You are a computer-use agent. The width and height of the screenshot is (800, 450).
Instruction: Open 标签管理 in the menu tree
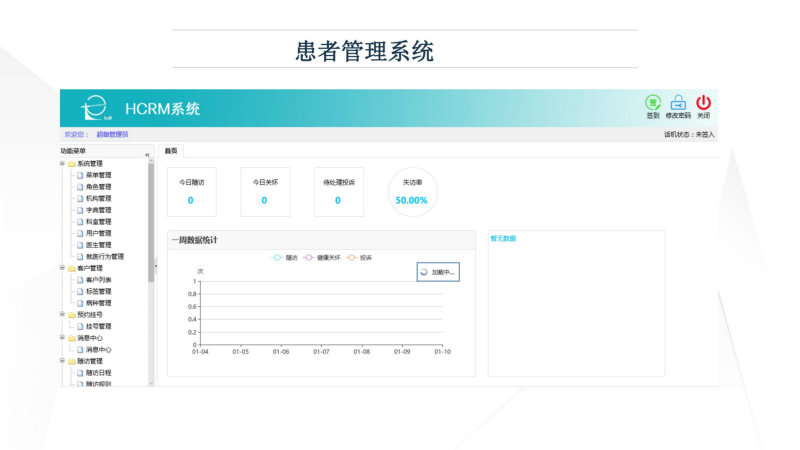98,291
